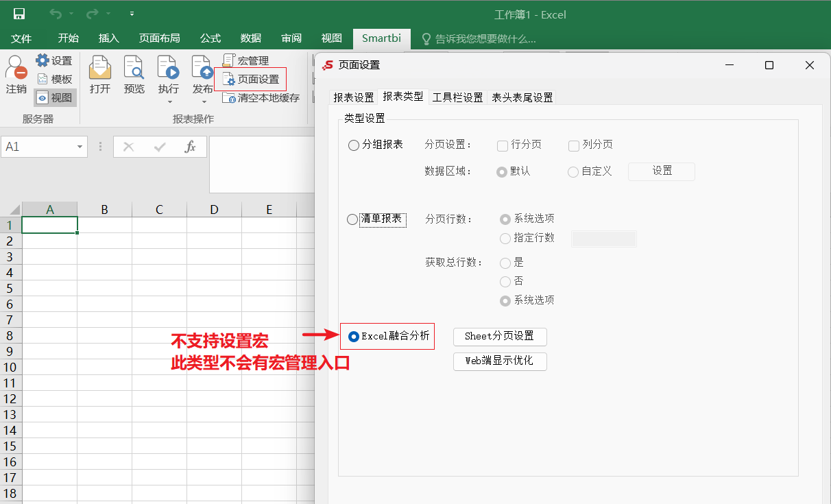831x504 pixels.
Task: Click the 打开 open report icon
Action: 100,68
